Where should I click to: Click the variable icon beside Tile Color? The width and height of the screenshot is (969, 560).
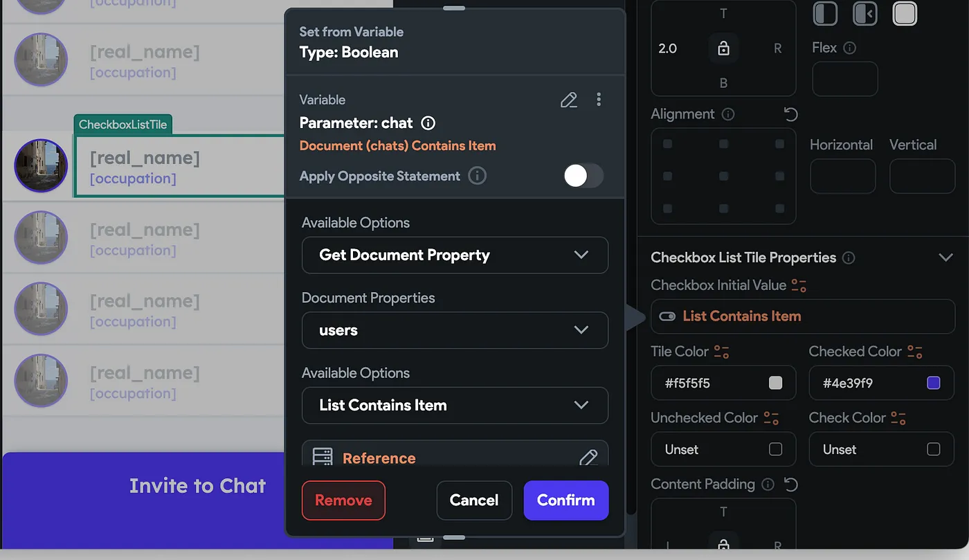coord(721,352)
